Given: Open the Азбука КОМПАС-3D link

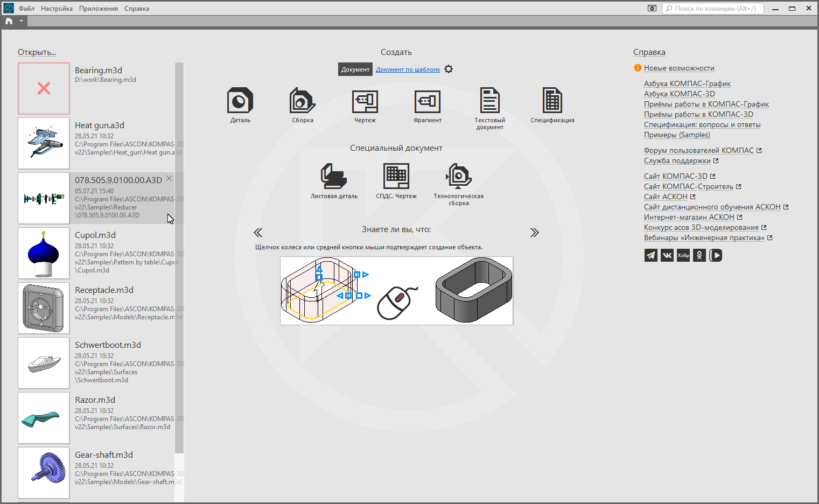Looking at the screenshot, I should click(x=679, y=94).
